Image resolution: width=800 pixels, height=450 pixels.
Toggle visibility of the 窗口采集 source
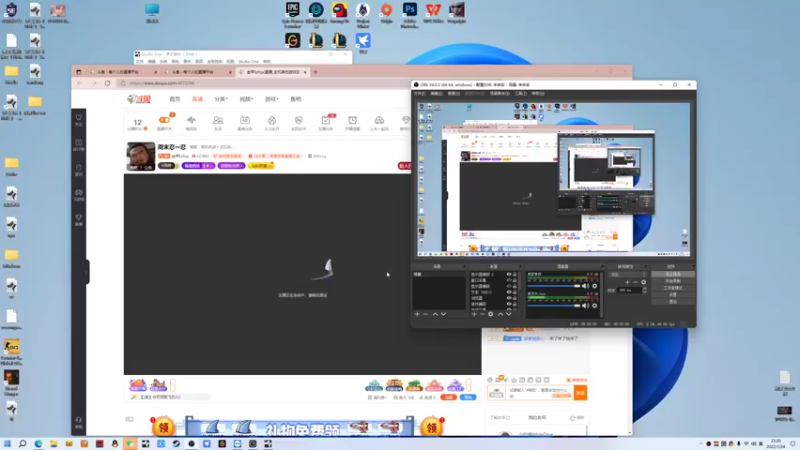click(509, 280)
